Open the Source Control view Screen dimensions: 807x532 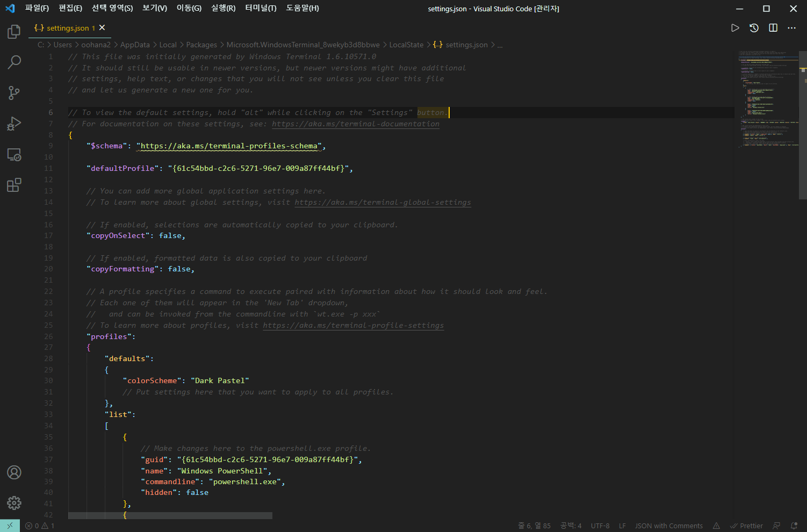[x=14, y=93]
